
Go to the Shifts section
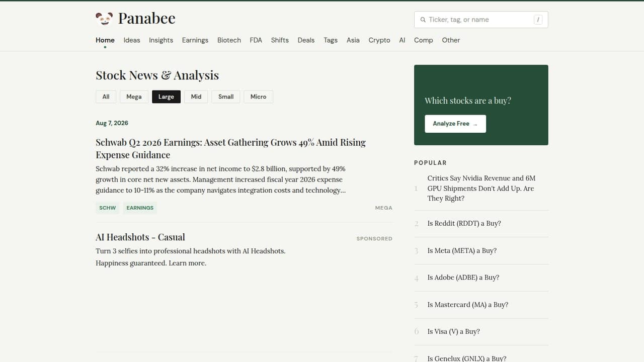coord(280,40)
